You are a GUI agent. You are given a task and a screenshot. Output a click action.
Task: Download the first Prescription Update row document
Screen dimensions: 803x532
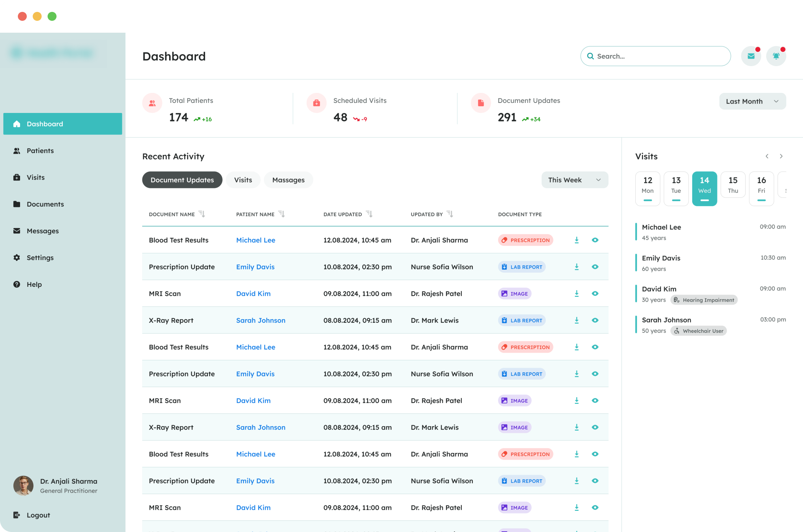(577, 267)
